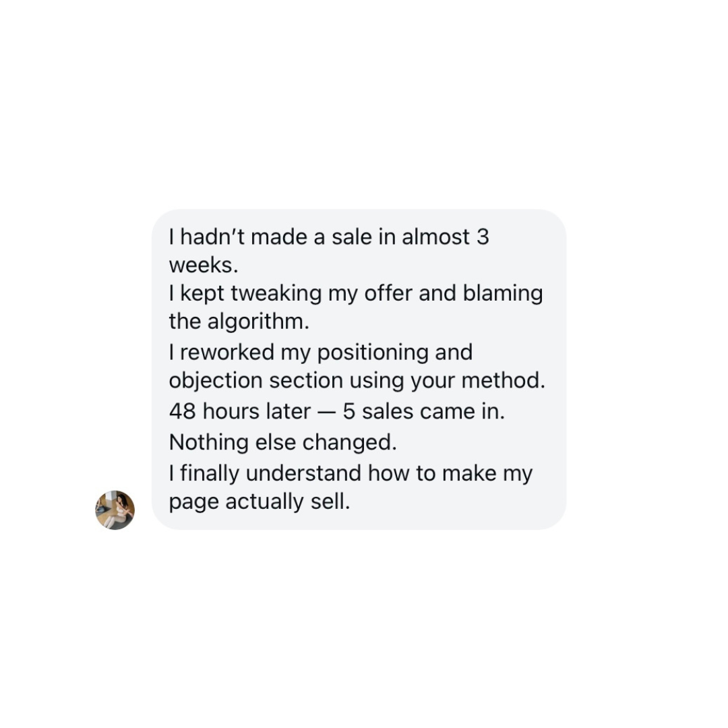
Task: Click the em dash after "later"
Action: 327,411
